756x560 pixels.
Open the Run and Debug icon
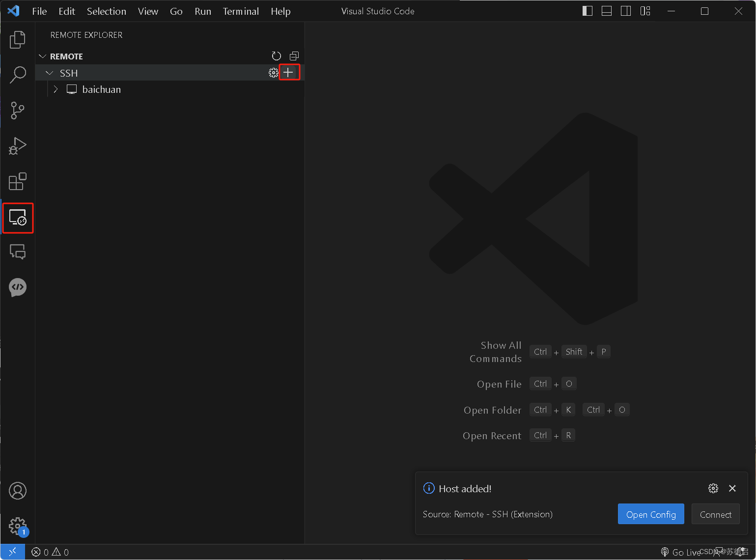click(x=18, y=146)
